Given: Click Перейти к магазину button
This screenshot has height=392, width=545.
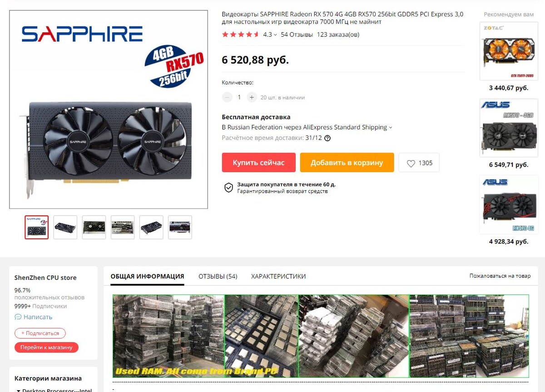Looking at the screenshot, I should coord(46,347).
